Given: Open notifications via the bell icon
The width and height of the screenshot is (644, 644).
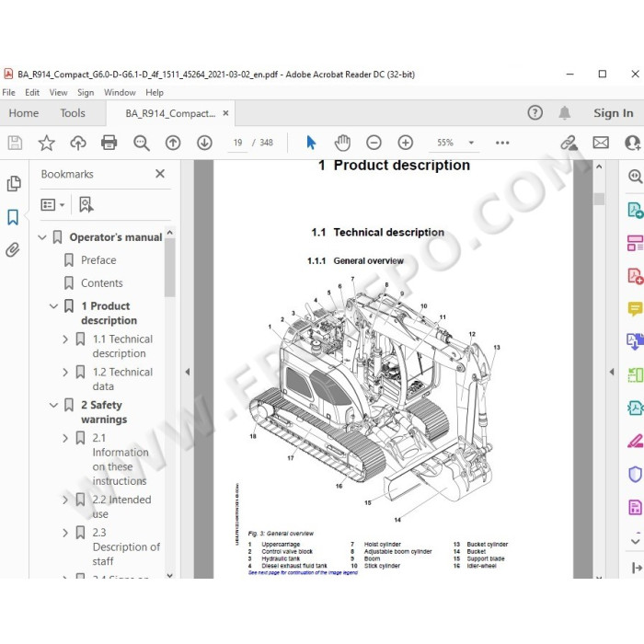Looking at the screenshot, I should pos(565,112).
